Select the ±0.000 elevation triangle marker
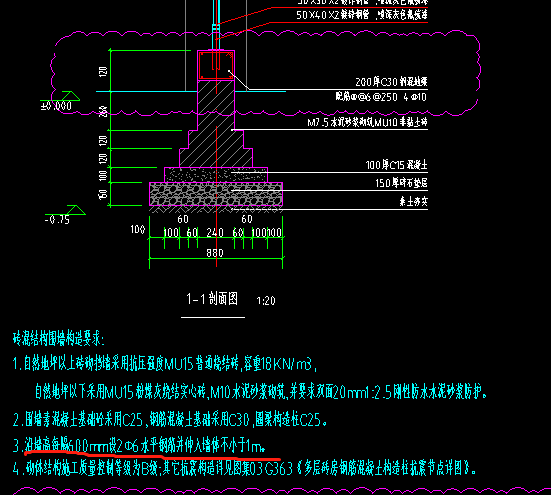This screenshot has width=551, height=495. pyautogui.click(x=71, y=96)
